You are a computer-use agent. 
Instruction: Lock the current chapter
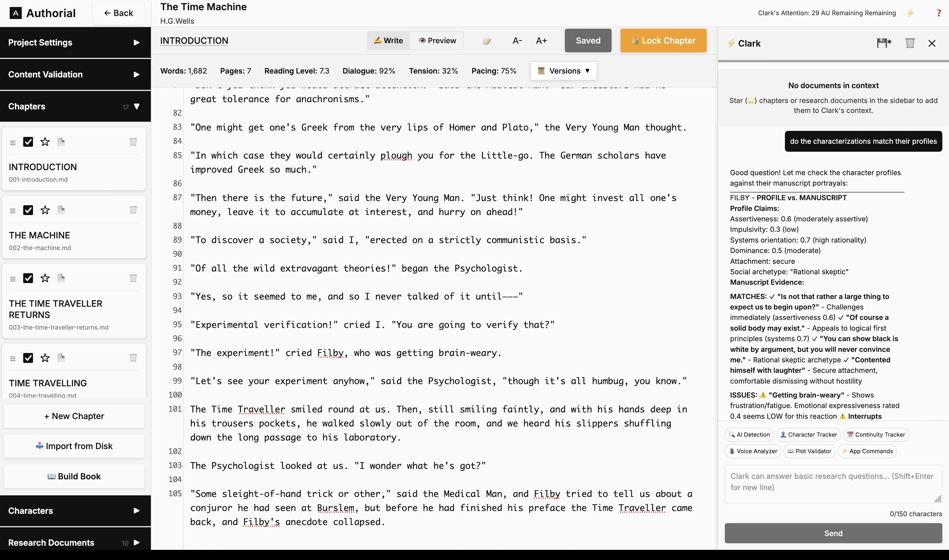(x=663, y=40)
